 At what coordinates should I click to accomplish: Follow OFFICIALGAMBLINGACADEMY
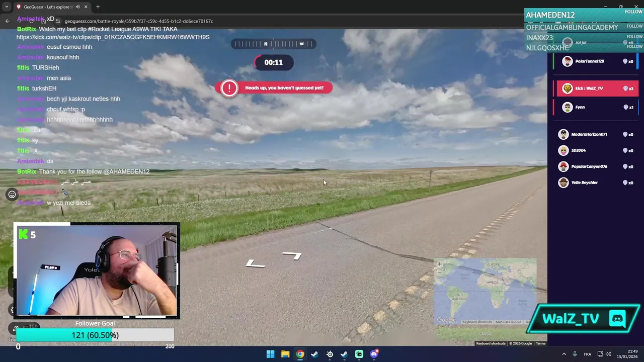point(634,26)
